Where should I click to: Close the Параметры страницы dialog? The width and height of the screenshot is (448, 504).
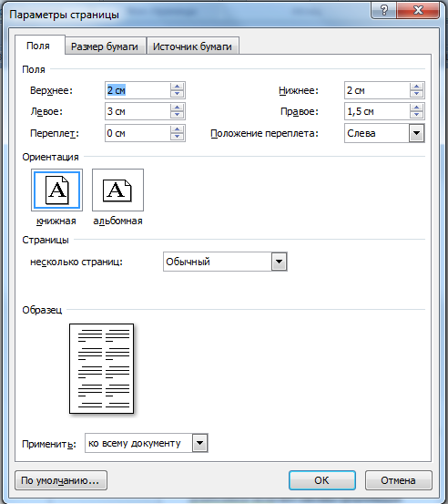(418, 11)
